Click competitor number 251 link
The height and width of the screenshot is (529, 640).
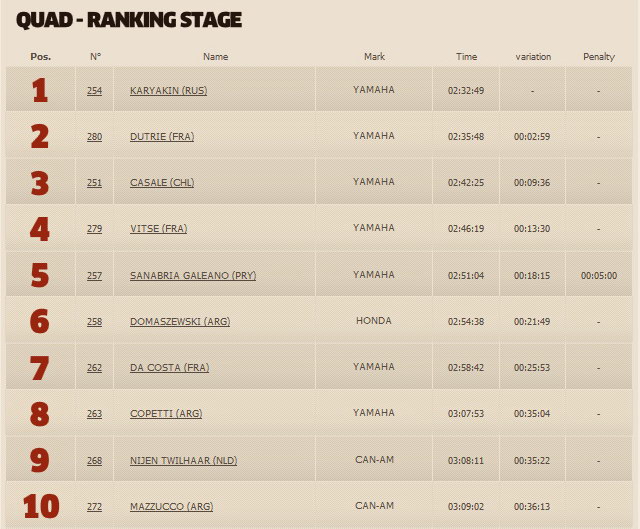(94, 182)
